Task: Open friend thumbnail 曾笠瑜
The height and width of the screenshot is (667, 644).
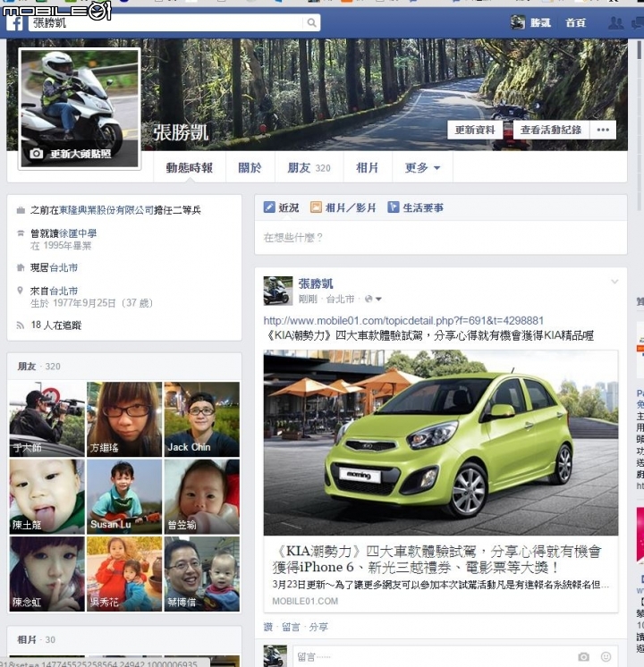Action: click(202, 496)
